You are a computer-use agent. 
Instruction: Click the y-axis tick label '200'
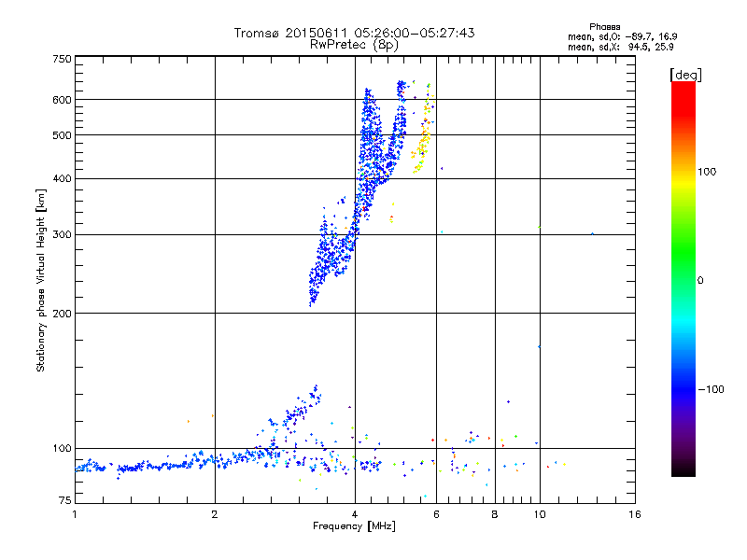tap(62, 314)
